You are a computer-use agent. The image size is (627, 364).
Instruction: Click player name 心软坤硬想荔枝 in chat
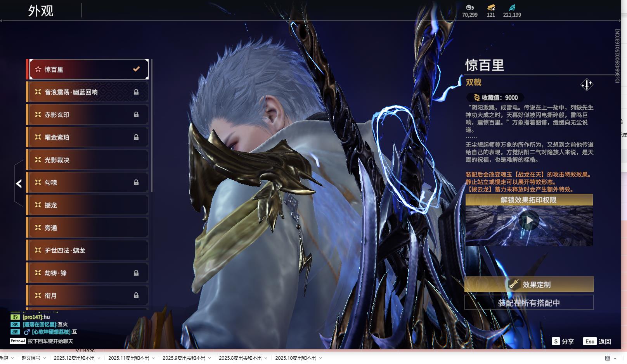point(51,332)
